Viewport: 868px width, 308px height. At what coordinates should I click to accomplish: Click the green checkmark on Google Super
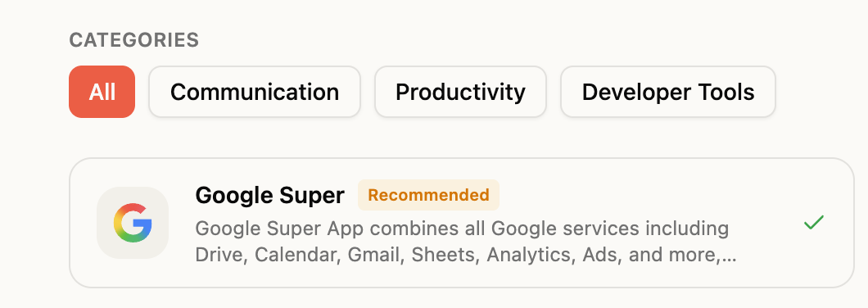tap(814, 223)
